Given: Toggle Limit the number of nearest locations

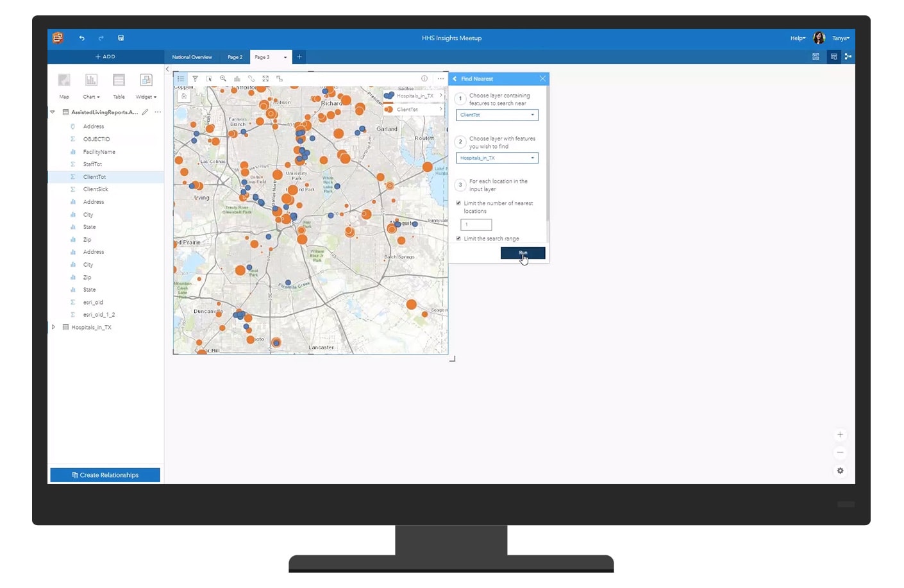Looking at the screenshot, I should [x=458, y=203].
